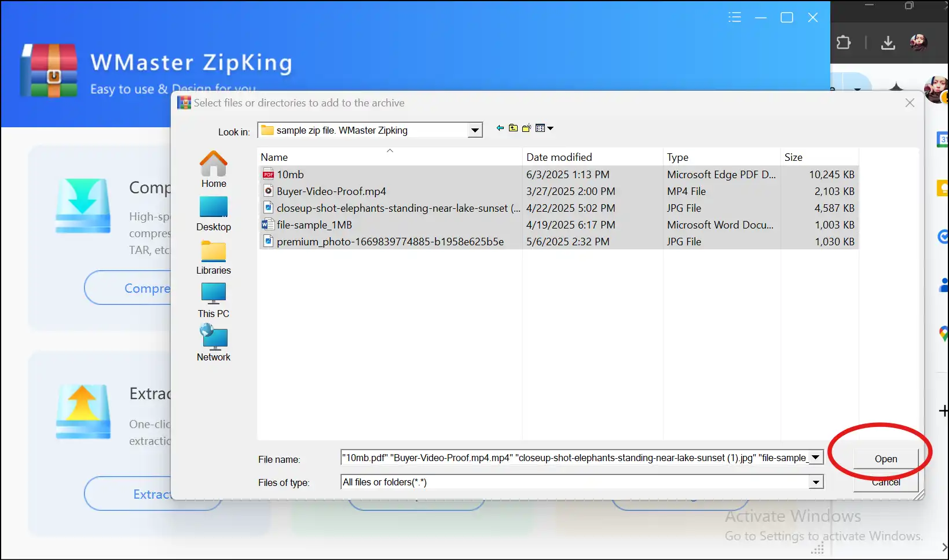The width and height of the screenshot is (949, 560).
Task: Click the Compress button behind the dialog
Action: tap(129, 288)
